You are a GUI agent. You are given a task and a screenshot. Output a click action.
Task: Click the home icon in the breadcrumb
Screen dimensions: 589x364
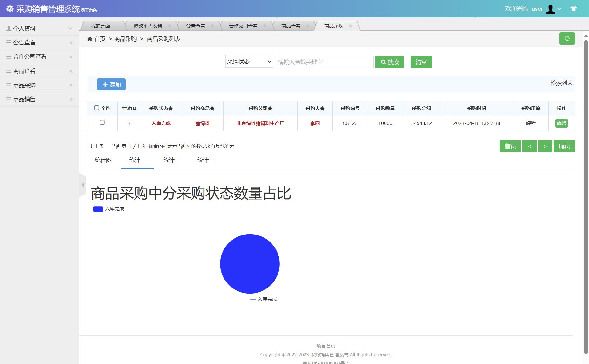(90, 38)
